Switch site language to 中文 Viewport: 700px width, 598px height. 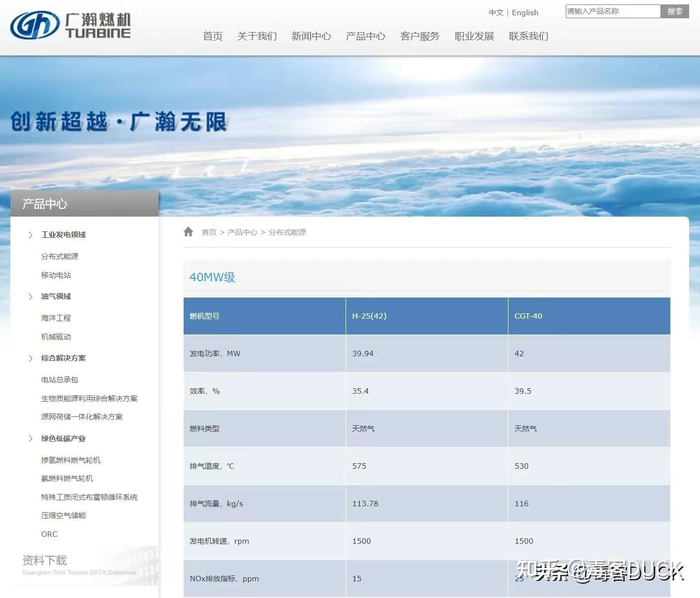click(496, 12)
